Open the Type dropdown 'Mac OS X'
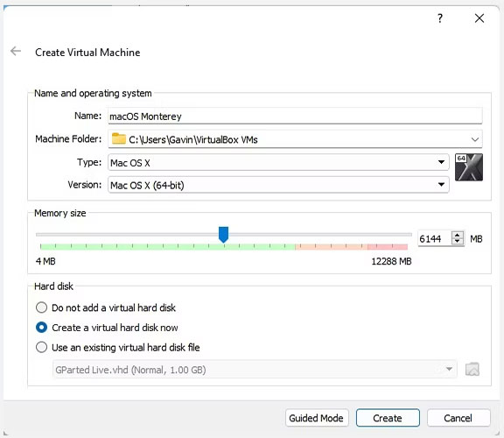 tap(278, 163)
